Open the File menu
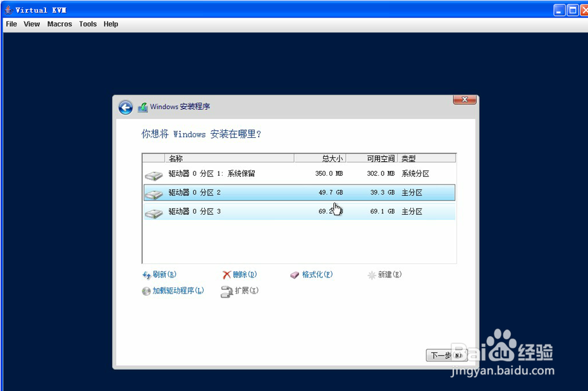 11,24
